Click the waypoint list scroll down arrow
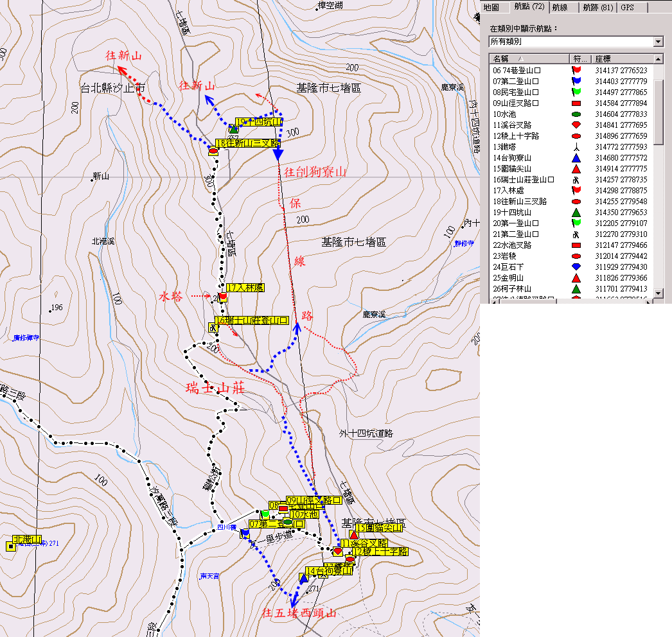The height and width of the screenshot is (637, 672). 658,293
